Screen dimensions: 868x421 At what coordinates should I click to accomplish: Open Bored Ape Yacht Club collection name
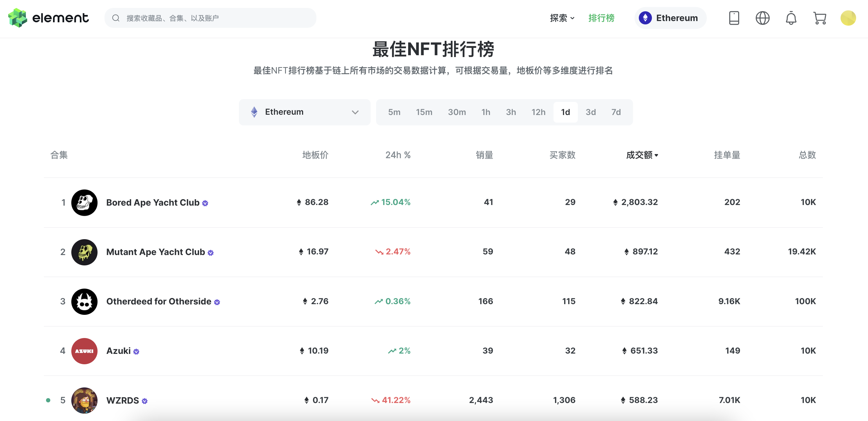coord(153,202)
